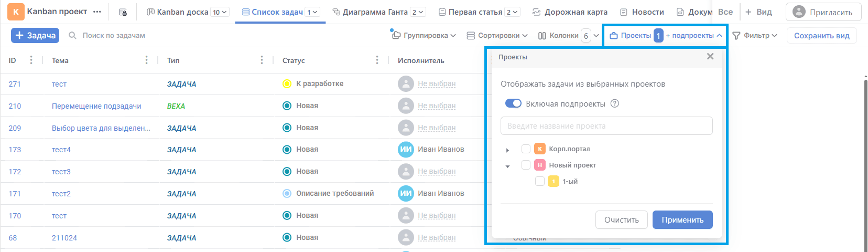Check the Корп.портал project checkbox

click(x=526, y=149)
